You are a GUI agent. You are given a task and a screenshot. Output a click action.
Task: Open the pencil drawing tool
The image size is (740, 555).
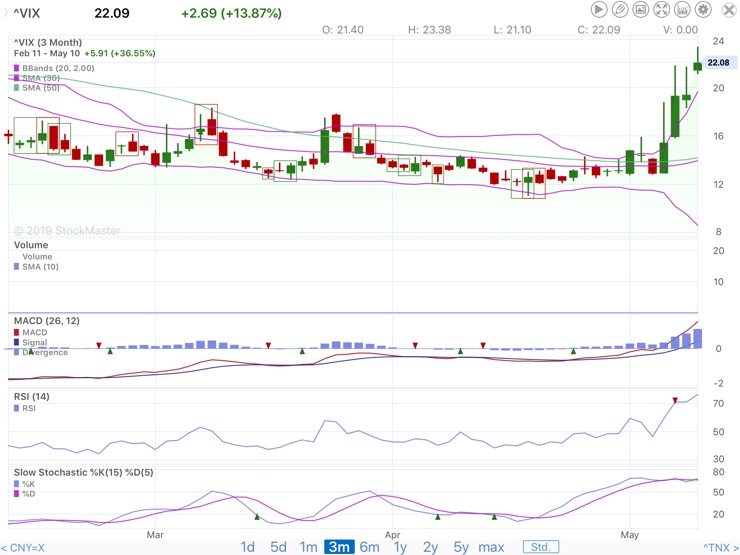(x=620, y=9)
